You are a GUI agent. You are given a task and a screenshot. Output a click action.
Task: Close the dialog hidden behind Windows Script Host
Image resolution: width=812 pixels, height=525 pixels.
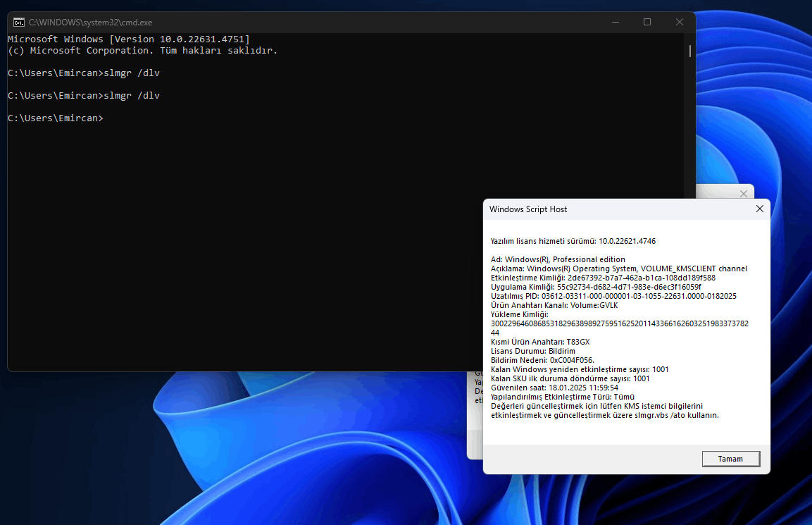click(744, 193)
